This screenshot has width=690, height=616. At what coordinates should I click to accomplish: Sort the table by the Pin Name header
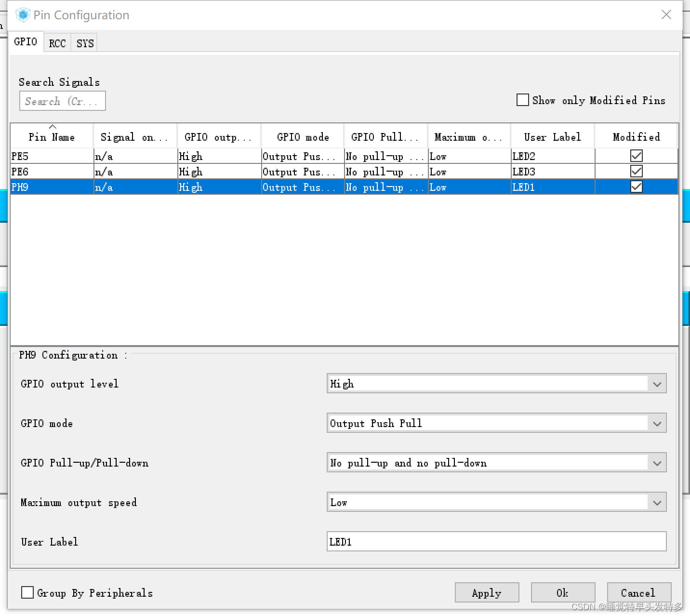pos(52,136)
